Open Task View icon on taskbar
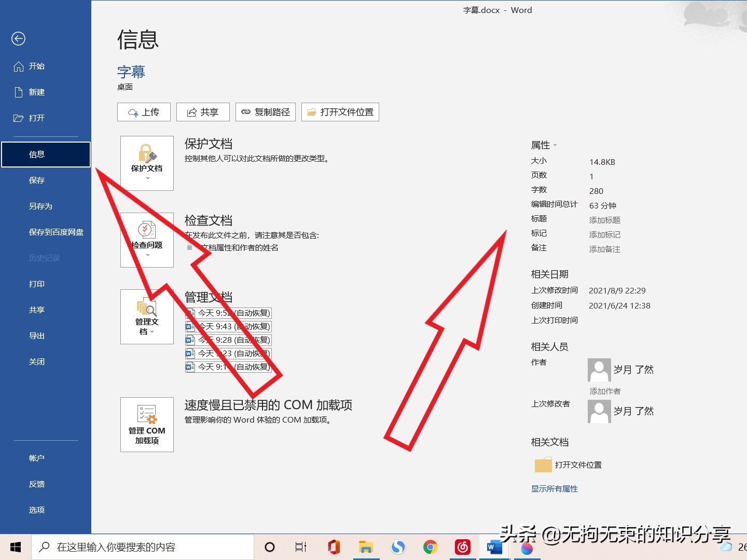 (301, 547)
